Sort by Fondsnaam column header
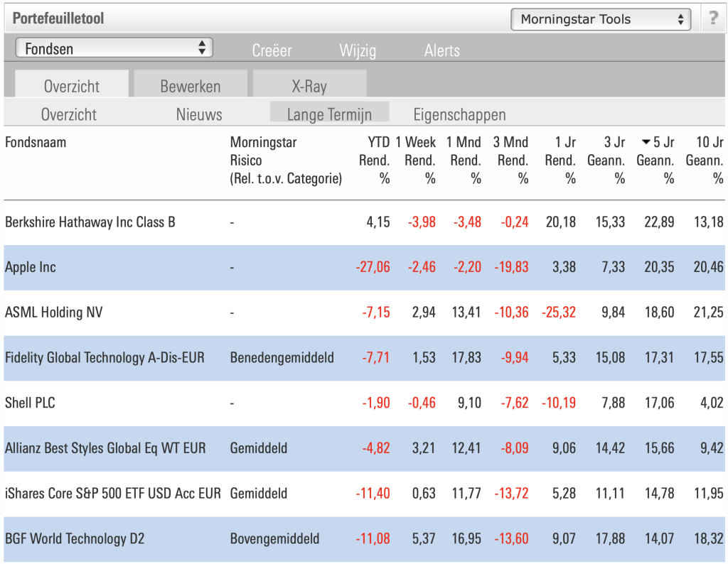728x564 pixels. (x=36, y=142)
